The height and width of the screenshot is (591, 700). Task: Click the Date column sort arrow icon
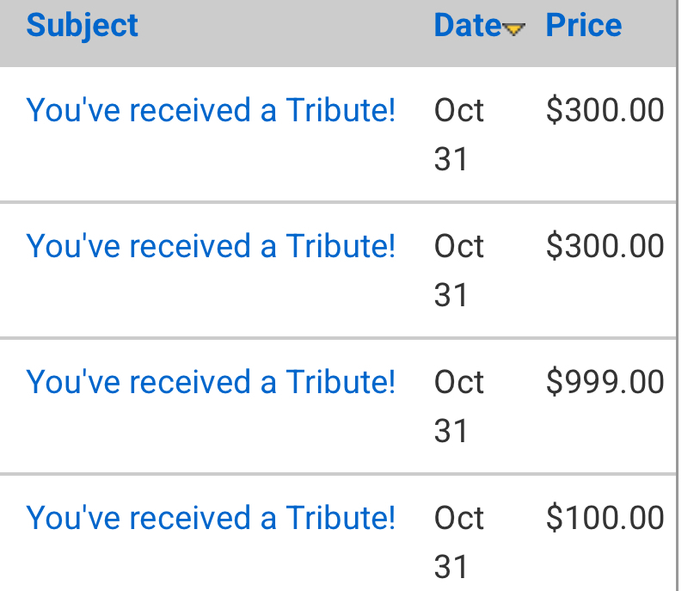pos(513,29)
